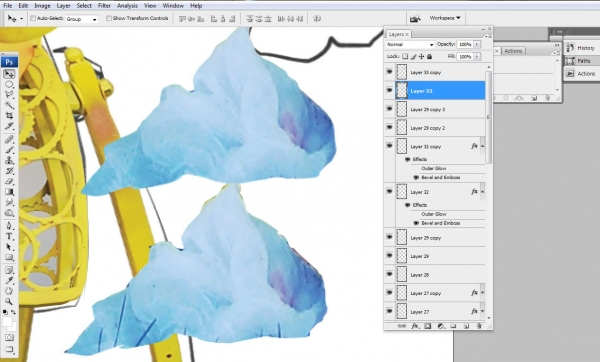Hide Layer 33 copy
Image resolution: width=600 pixels, height=362 pixels.
390,72
